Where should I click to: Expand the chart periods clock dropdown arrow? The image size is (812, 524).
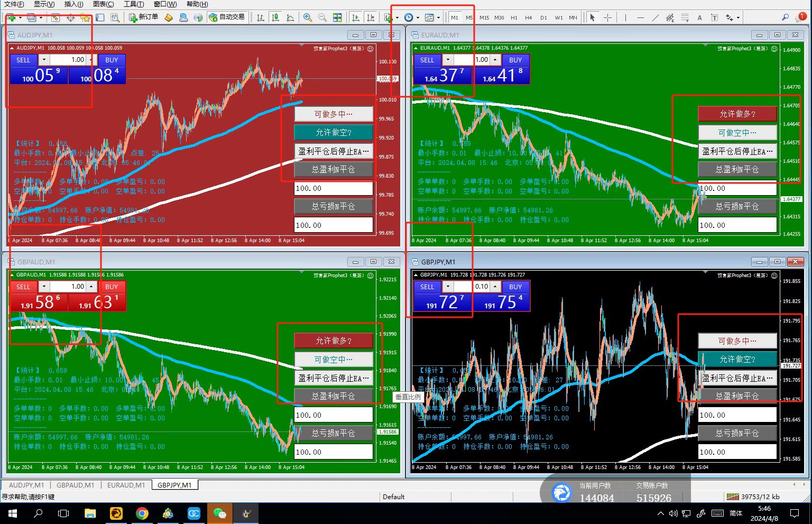click(417, 18)
